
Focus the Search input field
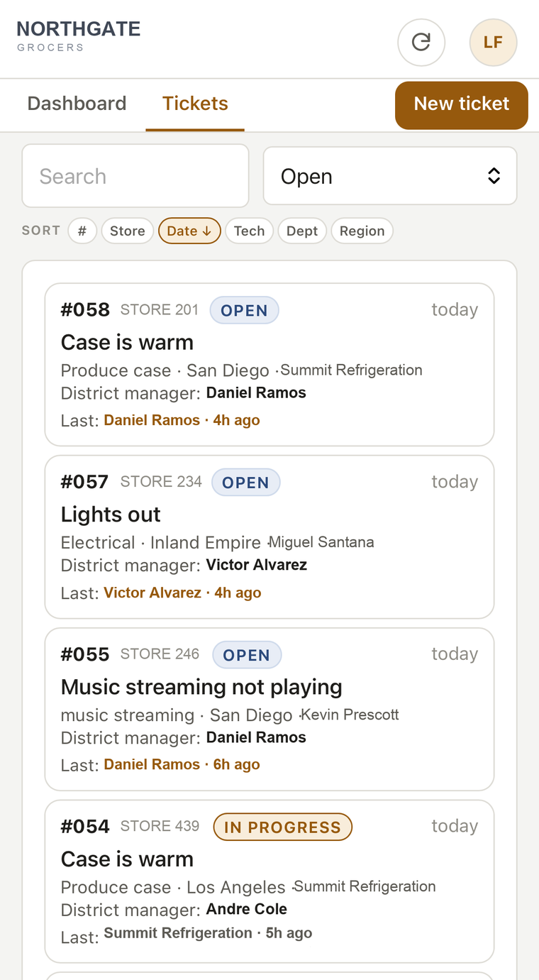pyautogui.click(x=135, y=176)
